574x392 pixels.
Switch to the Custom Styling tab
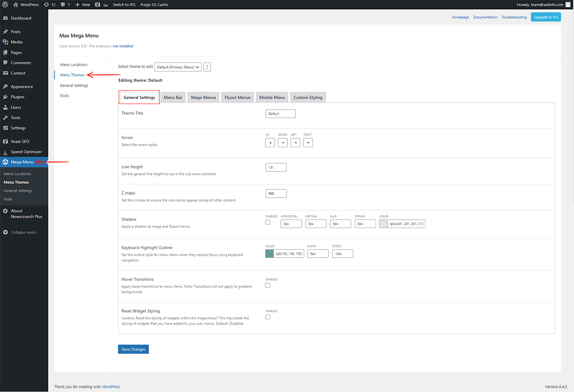tap(308, 98)
